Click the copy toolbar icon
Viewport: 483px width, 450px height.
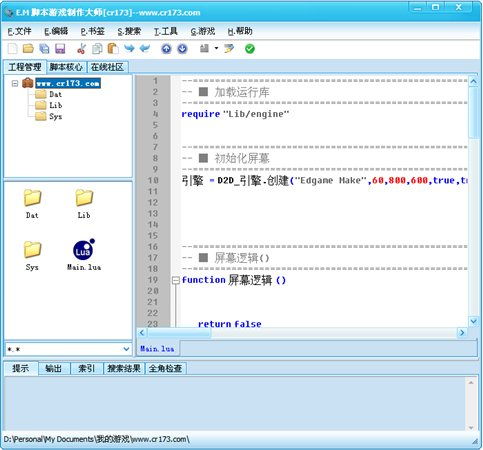97,49
